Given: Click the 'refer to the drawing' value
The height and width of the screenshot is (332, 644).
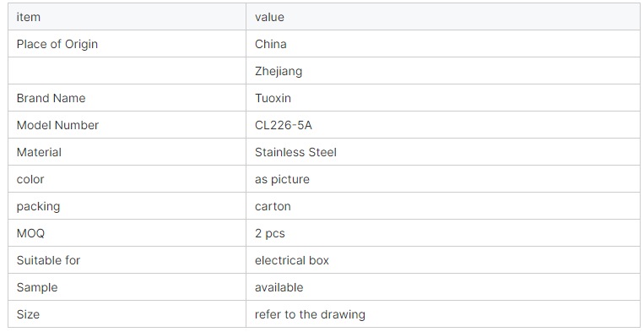Looking at the screenshot, I should [310, 315].
